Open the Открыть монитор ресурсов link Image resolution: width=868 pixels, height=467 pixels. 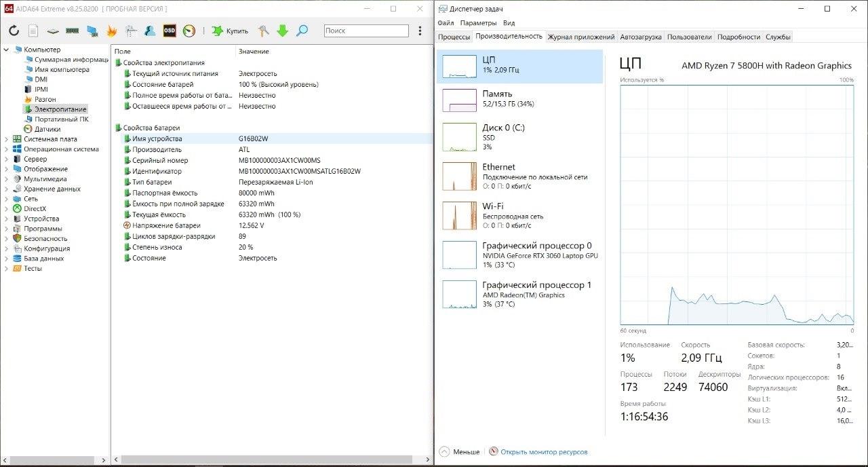[x=544, y=452]
